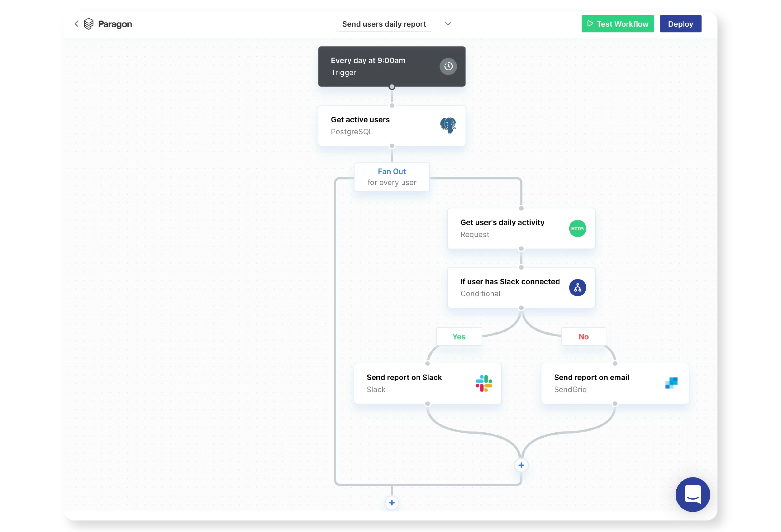
Task: Click the Send users daily report title
Action: 384,24
